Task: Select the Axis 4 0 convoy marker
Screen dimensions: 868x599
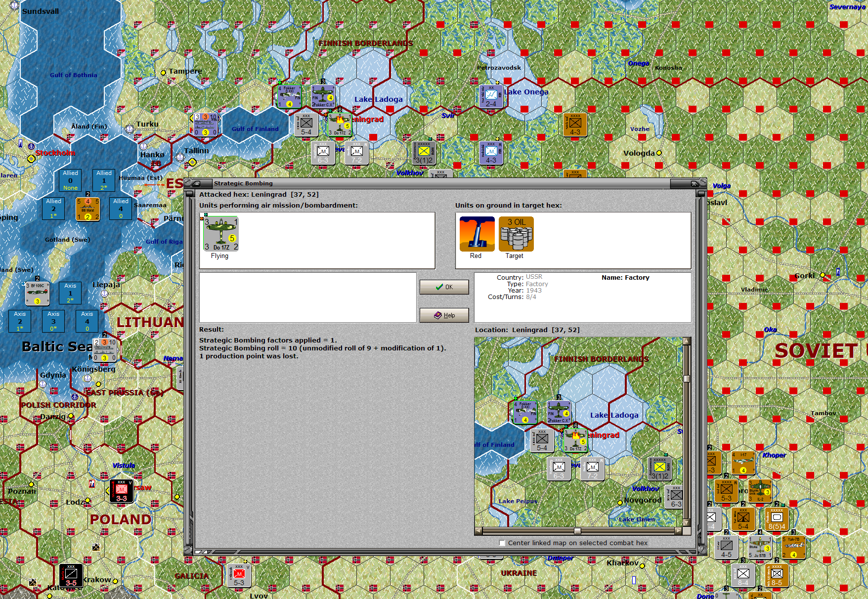Action: click(87, 321)
